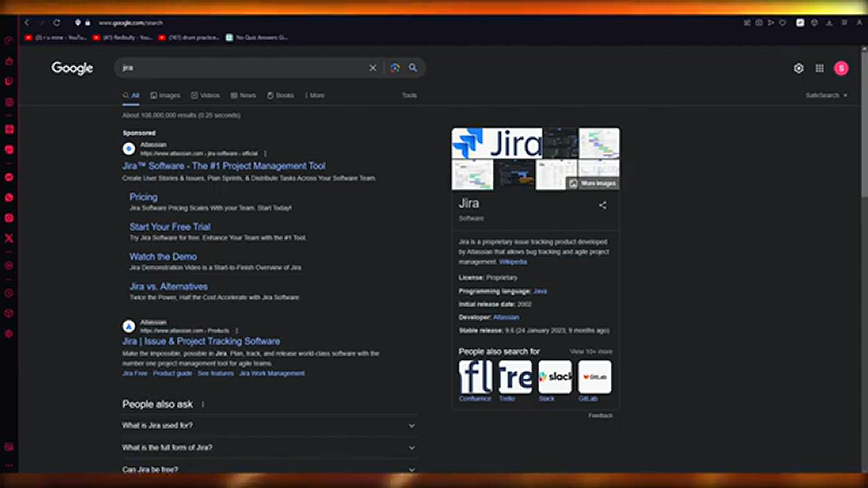The height and width of the screenshot is (488, 868).
Task: Click the magnifier search submit icon
Action: [x=413, y=68]
